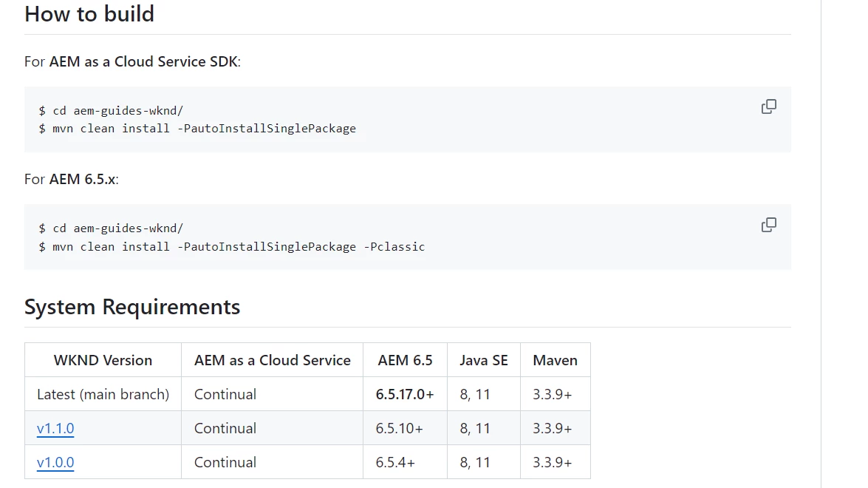Copy the AEM 6.5.x build commands

[768, 225]
